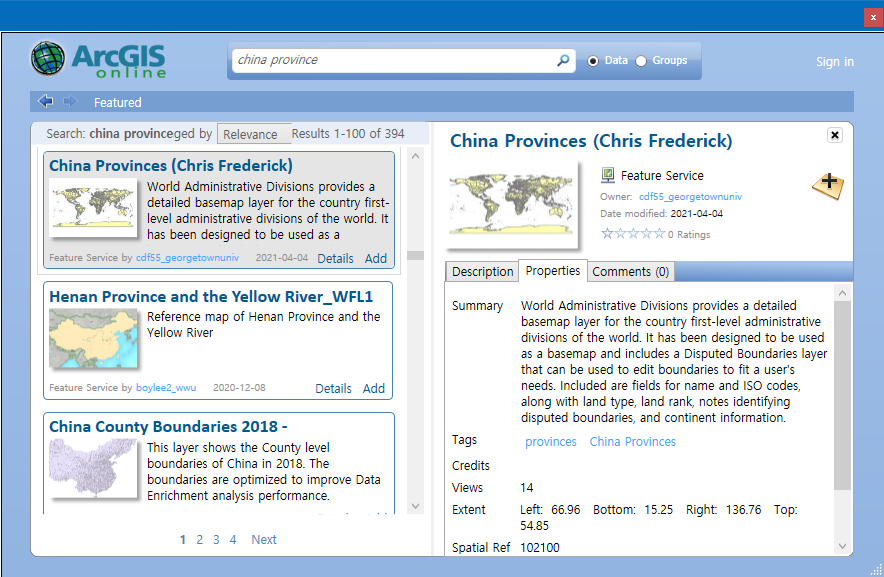Click the search magnifier icon
This screenshot has width=884, height=577.
[563, 60]
